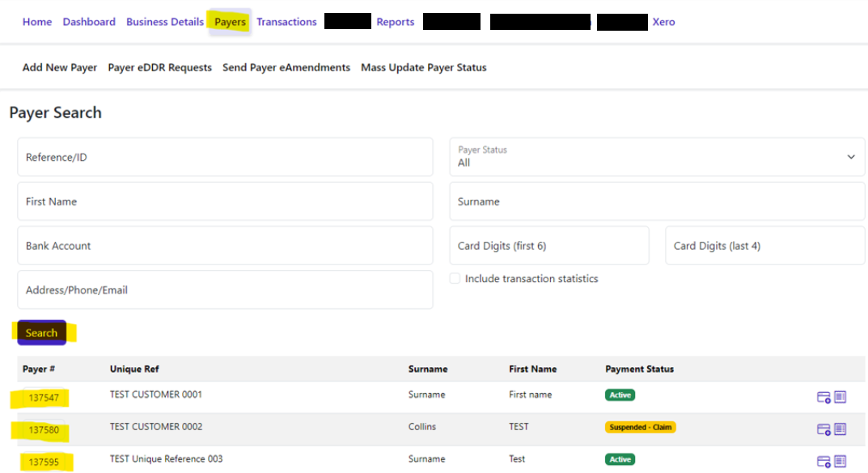Select the Suspended - Claim status badge

click(640, 427)
